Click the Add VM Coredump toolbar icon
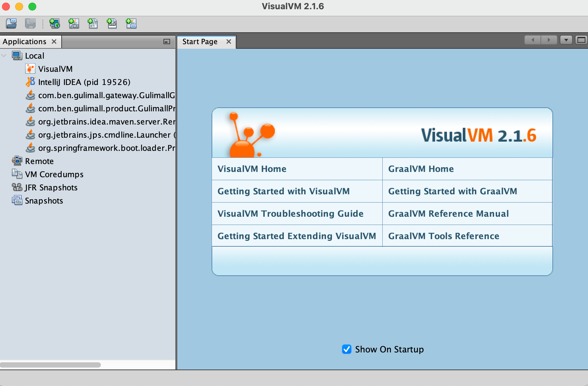 (x=93, y=24)
